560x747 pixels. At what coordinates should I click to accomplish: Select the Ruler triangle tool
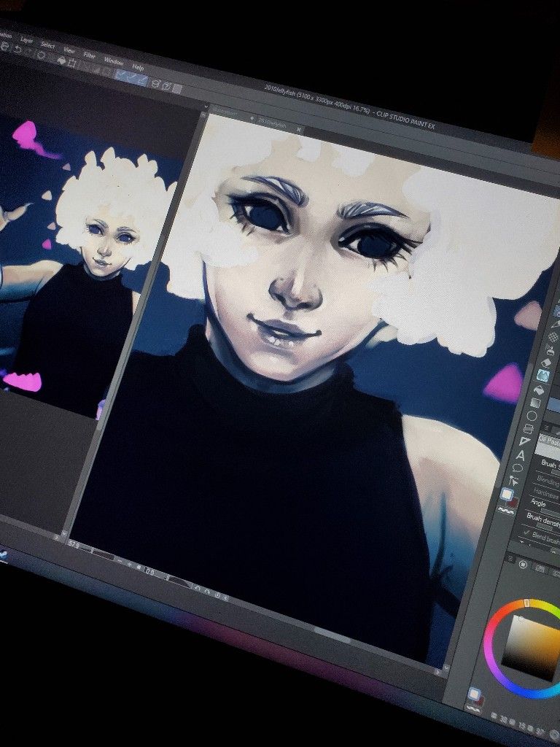(525, 441)
